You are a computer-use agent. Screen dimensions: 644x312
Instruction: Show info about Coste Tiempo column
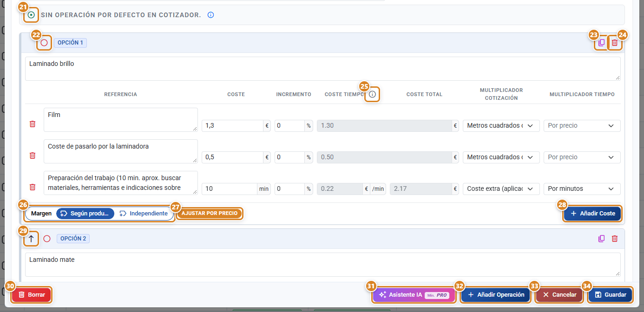372,95
